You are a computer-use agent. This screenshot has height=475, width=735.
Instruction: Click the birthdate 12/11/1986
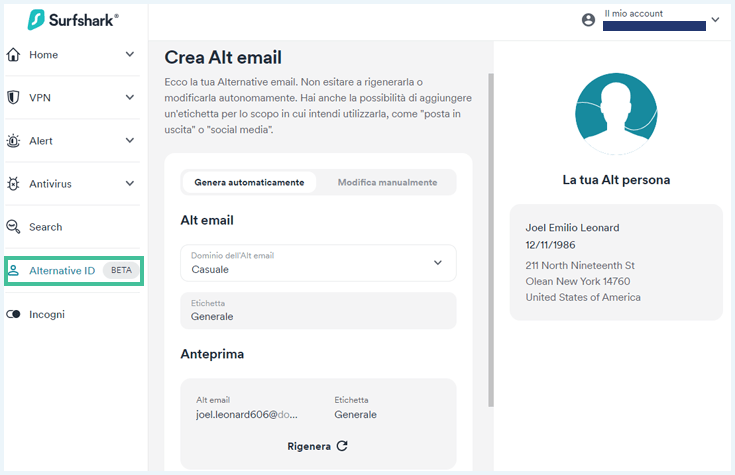(550, 245)
